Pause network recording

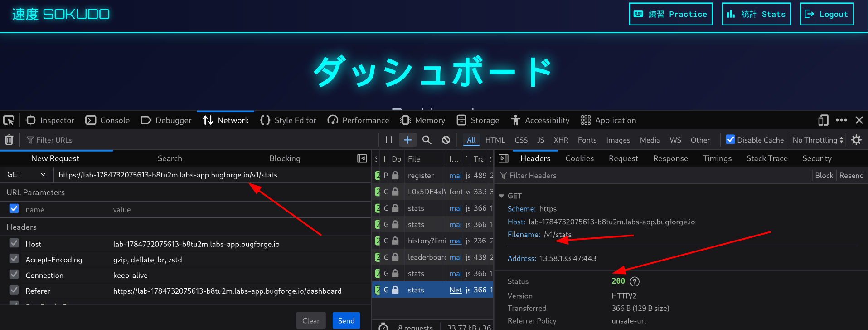click(388, 140)
